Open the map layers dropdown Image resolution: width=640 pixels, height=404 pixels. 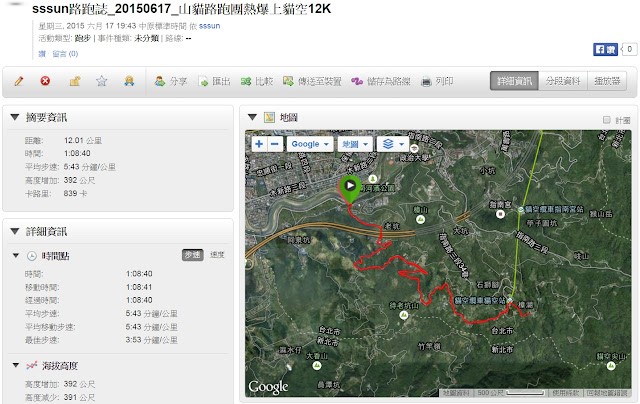[x=393, y=144]
